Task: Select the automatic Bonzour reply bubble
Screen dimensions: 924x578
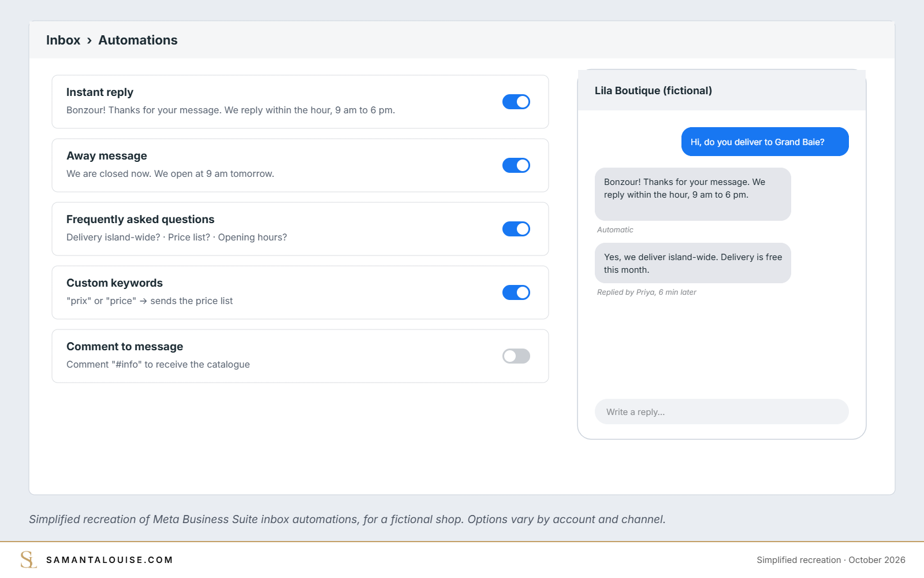Action: [693, 194]
